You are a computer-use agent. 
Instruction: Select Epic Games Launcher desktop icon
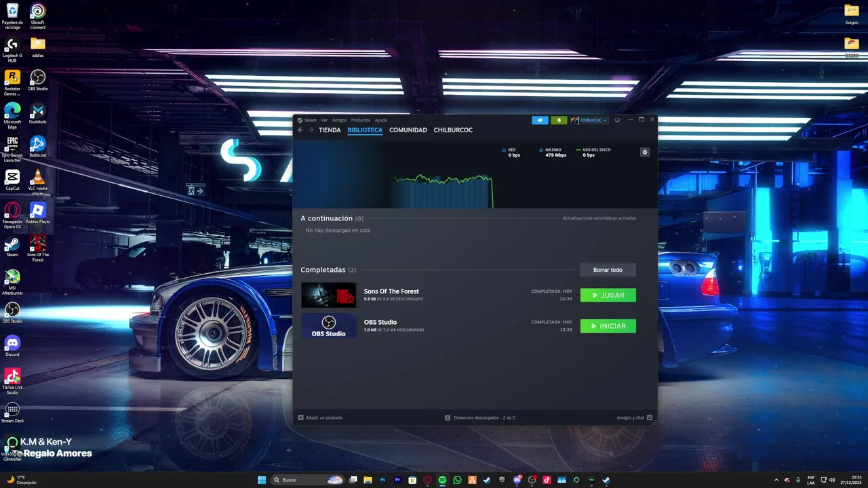pyautogui.click(x=12, y=149)
